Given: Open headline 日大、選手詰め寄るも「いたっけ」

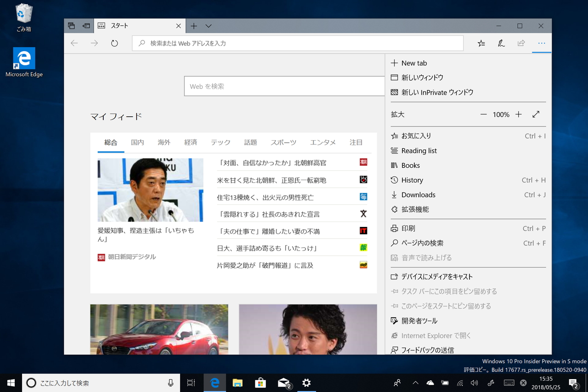Looking at the screenshot, I should [x=267, y=248].
